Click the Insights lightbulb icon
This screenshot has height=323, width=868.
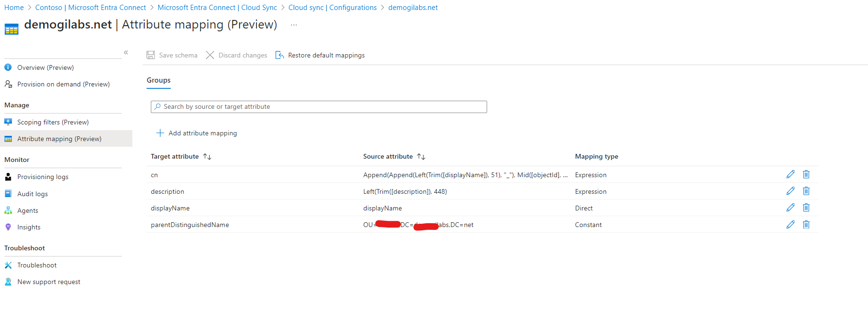coord(8,227)
